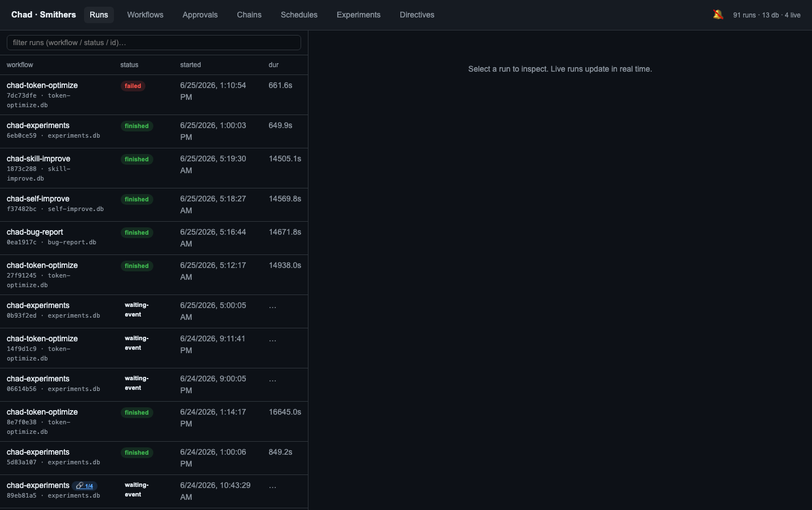
Task: Switch to the Schedules tab
Action: pos(299,15)
